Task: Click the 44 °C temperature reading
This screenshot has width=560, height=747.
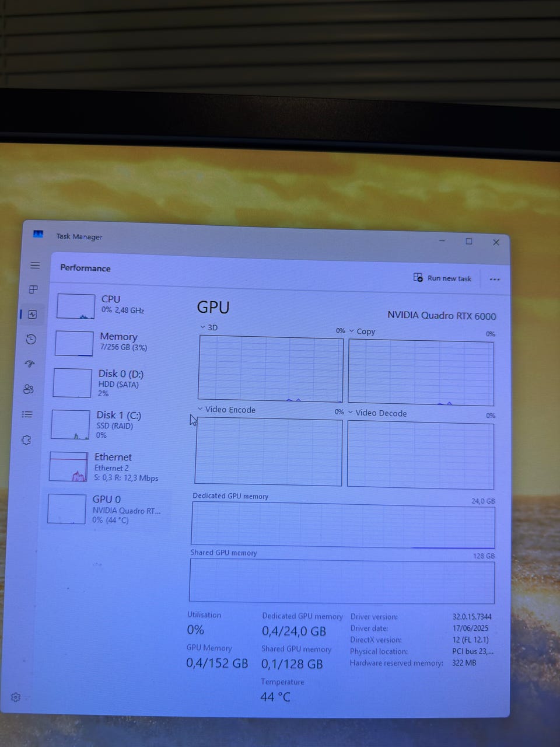Action: 275,697
